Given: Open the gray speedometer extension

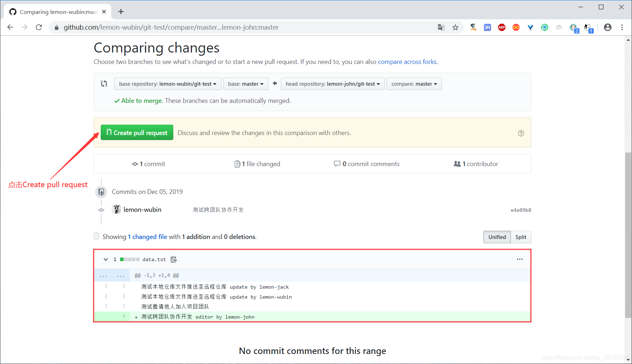Looking at the screenshot, I should point(559,27).
